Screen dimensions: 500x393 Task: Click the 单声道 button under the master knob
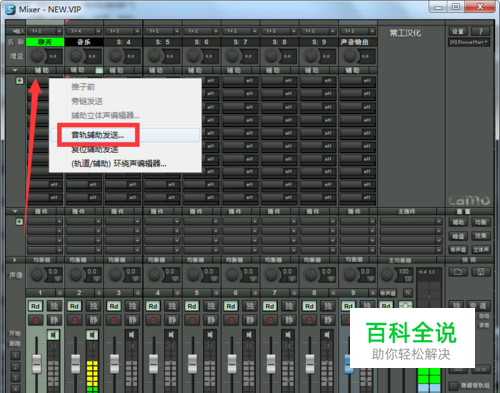point(387,293)
